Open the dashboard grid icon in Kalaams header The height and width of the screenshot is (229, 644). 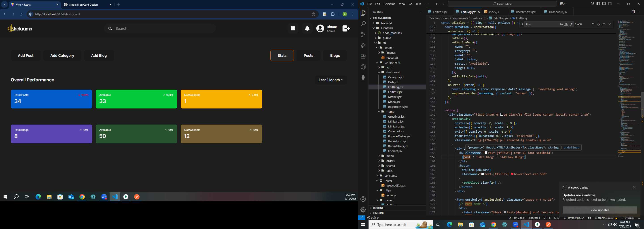[293, 28]
